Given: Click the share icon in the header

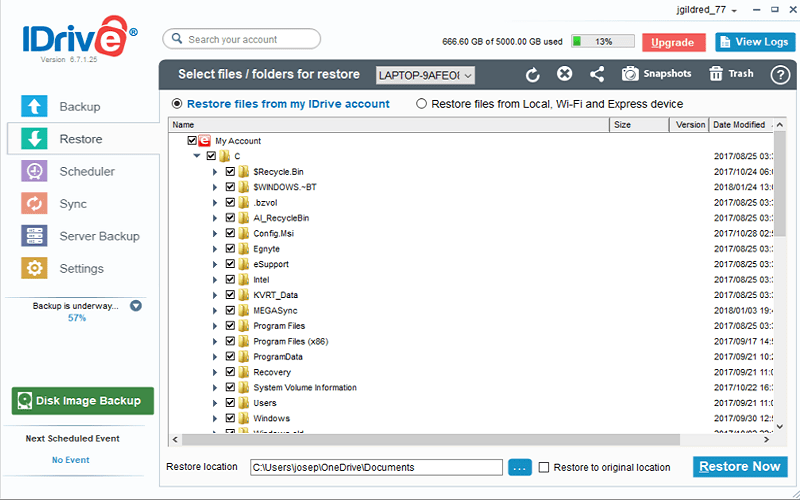Looking at the screenshot, I should (597, 74).
